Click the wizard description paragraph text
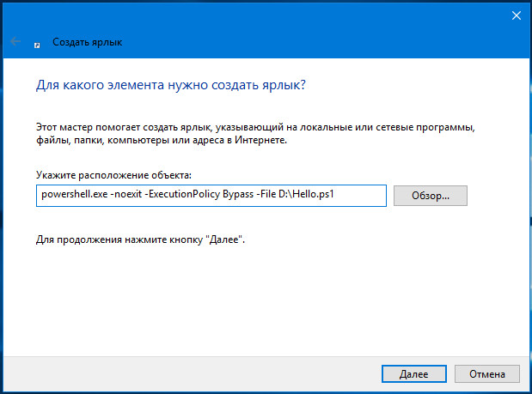 point(255,133)
